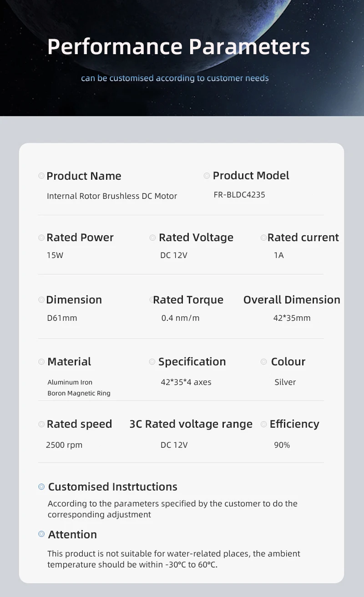Click the customised according to customer needs subtitle
The height and width of the screenshot is (597, 364).
click(175, 78)
